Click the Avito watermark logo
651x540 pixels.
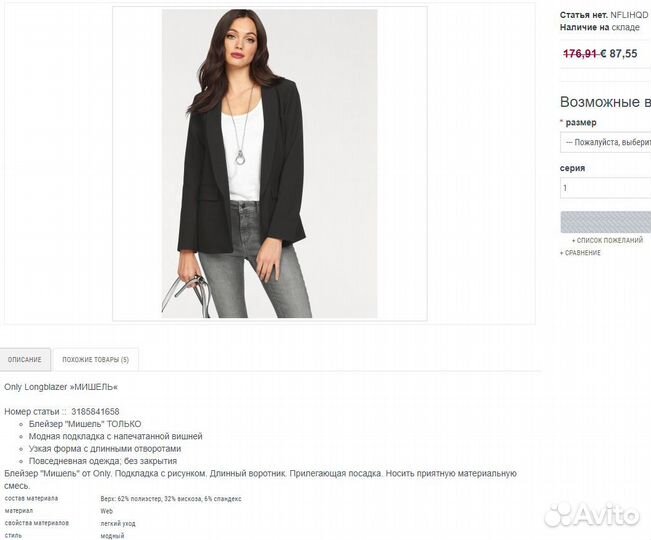(x=592, y=515)
